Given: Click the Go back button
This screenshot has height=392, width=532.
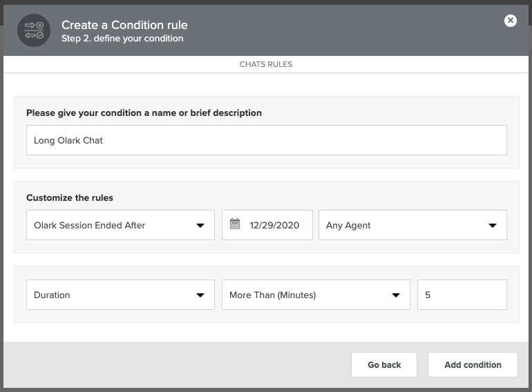Looking at the screenshot, I should [x=384, y=365].
